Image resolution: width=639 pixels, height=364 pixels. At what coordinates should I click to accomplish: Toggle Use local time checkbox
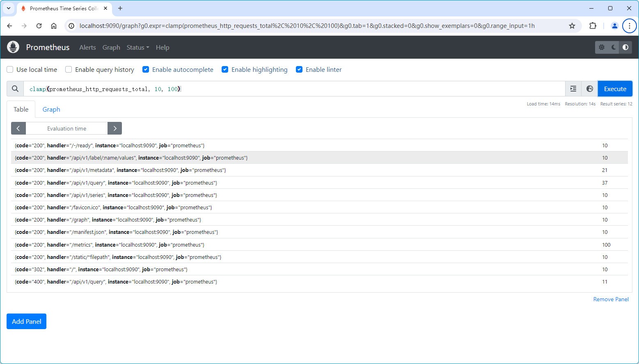(10, 69)
